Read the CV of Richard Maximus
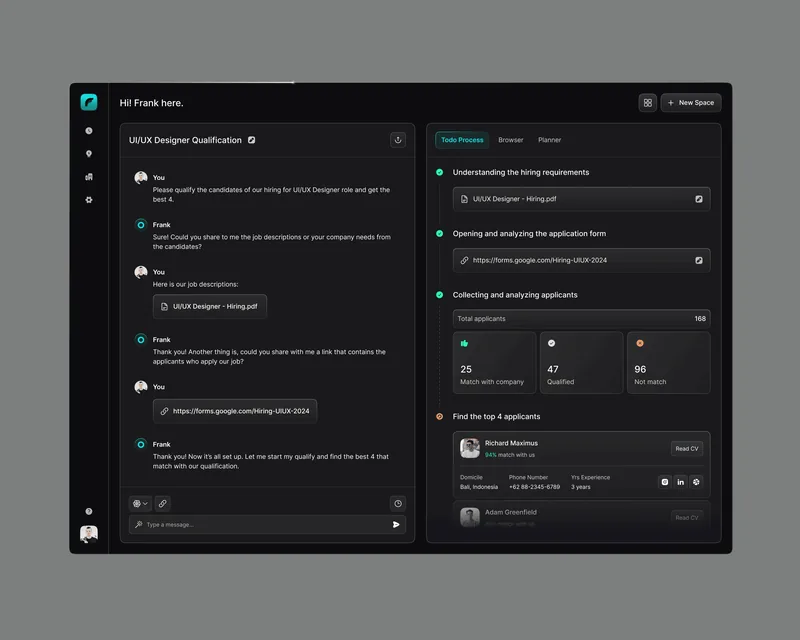Screen dimensions: 800x640 (687, 449)
